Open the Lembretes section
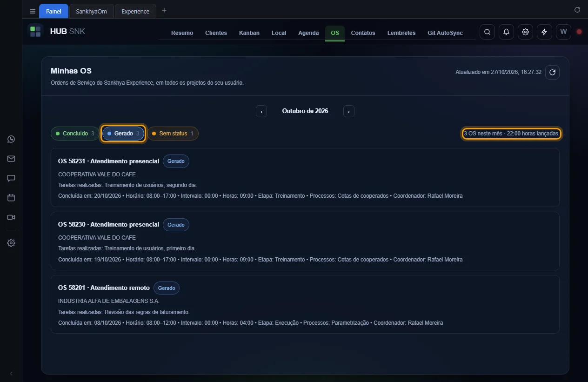 [401, 33]
